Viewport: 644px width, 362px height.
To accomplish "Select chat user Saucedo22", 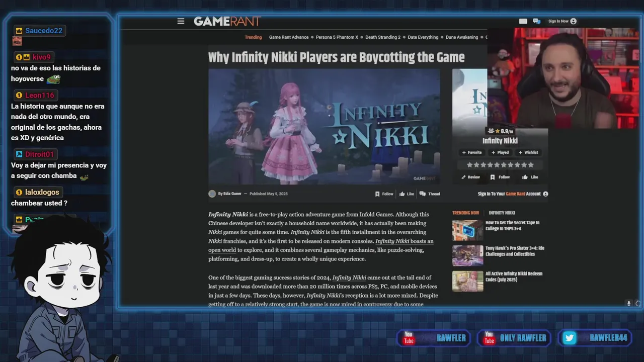I will click(44, 31).
